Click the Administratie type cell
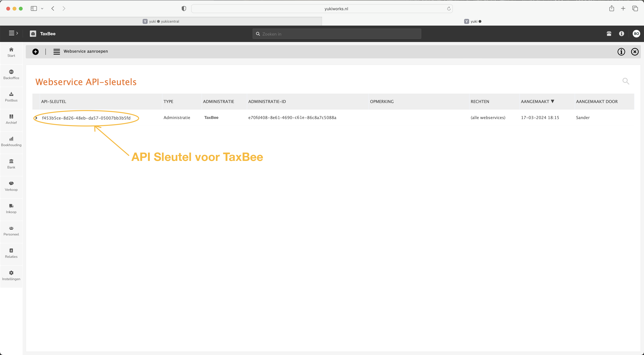Image resolution: width=644 pixels, height=355 pixels. click(x=177, y=118)
